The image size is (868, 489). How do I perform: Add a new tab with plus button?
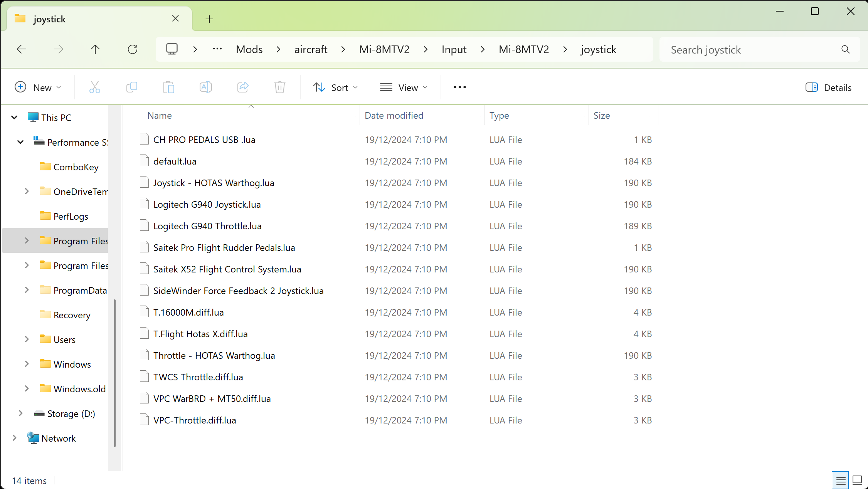point(209,19)
